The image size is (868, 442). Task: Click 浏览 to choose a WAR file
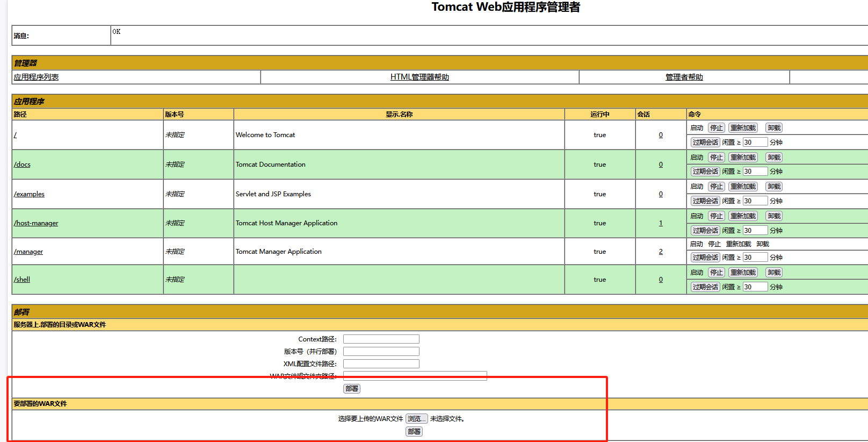click(x=417, y=419)
